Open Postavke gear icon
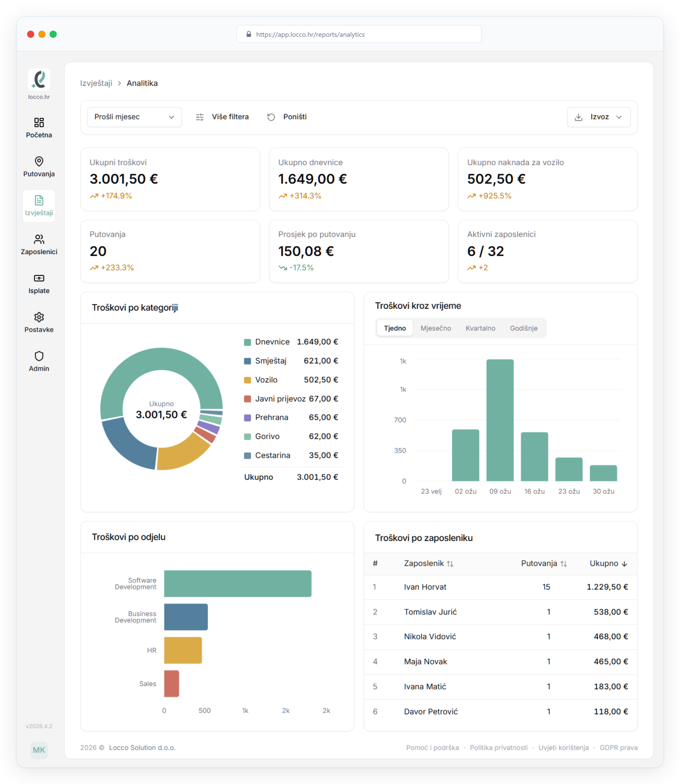Viewport: 680px width, 784px height. pyautogui.click(x=39, y=317)
